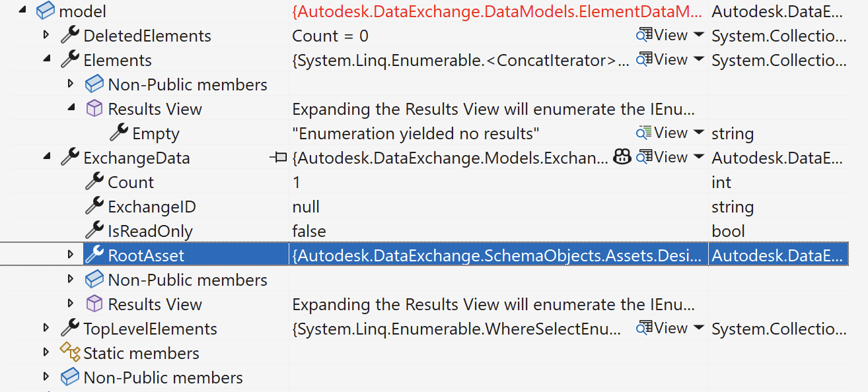Expand the DeletedElements node
Image resolution: width=868 pixels, height=392 pixels.
[x=46, y=34]
